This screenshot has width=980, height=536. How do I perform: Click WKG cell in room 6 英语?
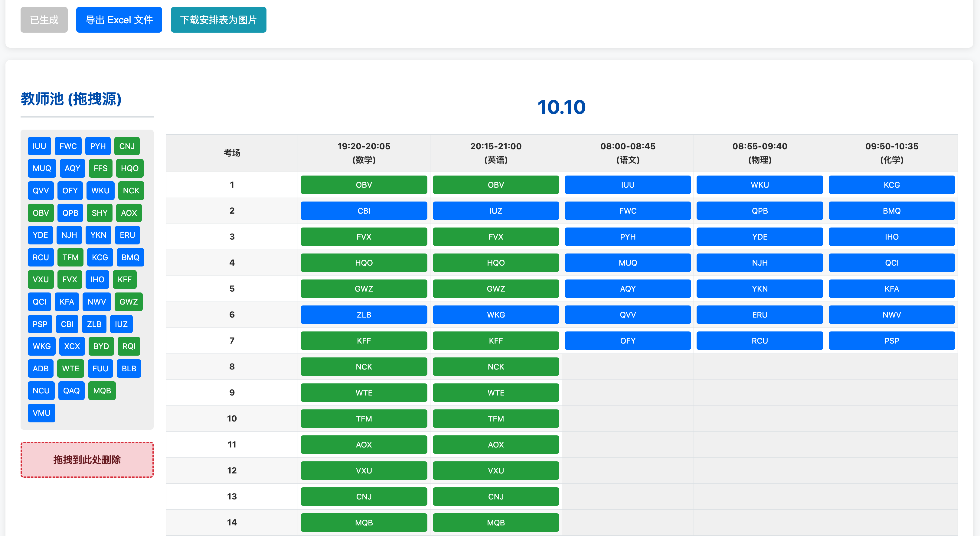pyautogui.click(x=496, y=315)
